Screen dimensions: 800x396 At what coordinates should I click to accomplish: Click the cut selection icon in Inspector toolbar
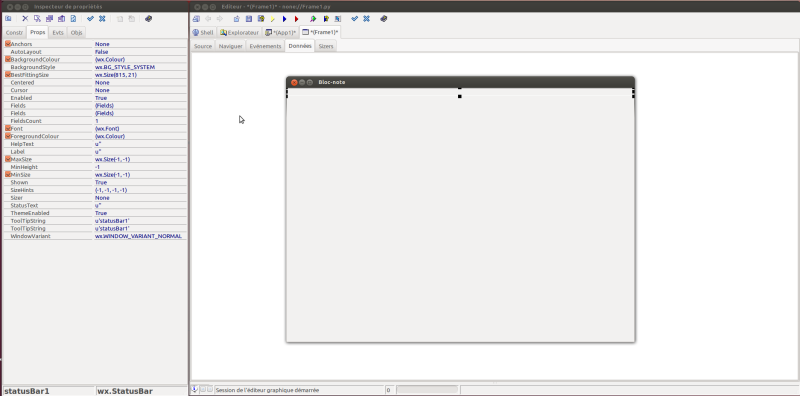point(37,19)
